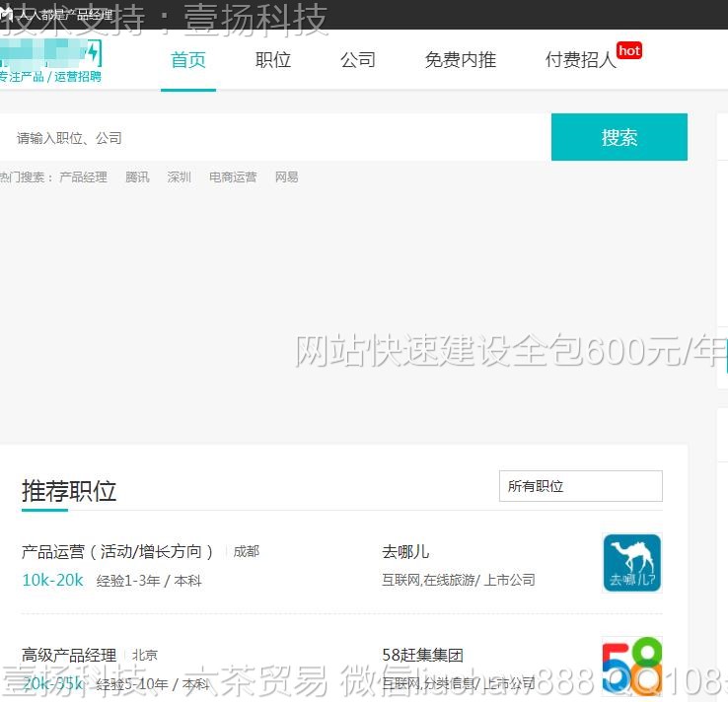
Task: Click the site logo in header
Action: click(x=51, y=60)
